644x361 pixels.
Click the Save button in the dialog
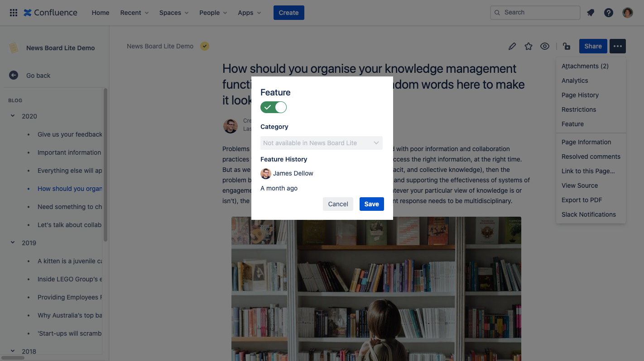click(x=372, y=204)
